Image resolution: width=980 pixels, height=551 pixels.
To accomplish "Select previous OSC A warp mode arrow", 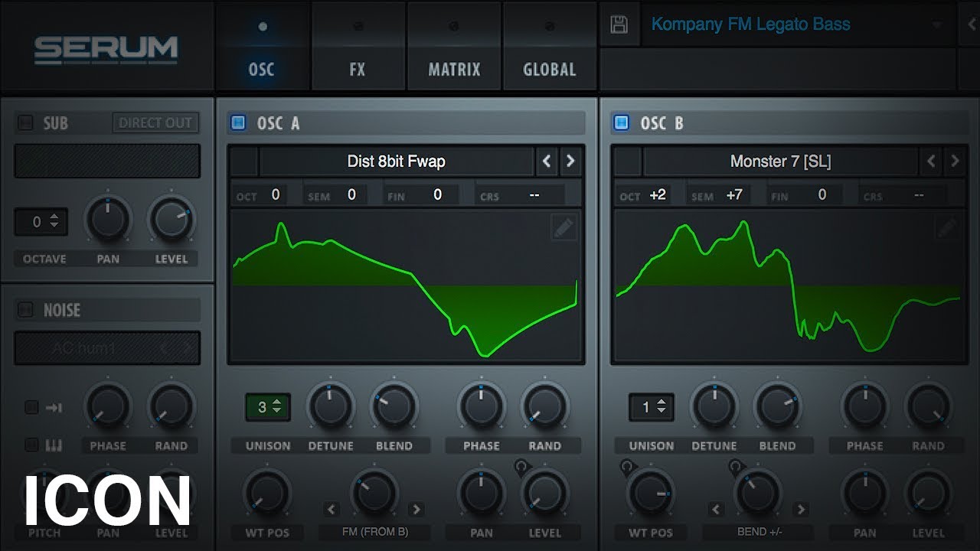I will [x=332, y=509].
